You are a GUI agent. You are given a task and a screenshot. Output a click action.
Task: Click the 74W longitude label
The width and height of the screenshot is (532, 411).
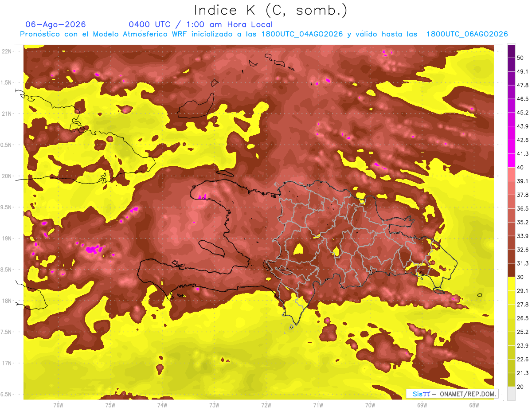(x=162, y=404)
